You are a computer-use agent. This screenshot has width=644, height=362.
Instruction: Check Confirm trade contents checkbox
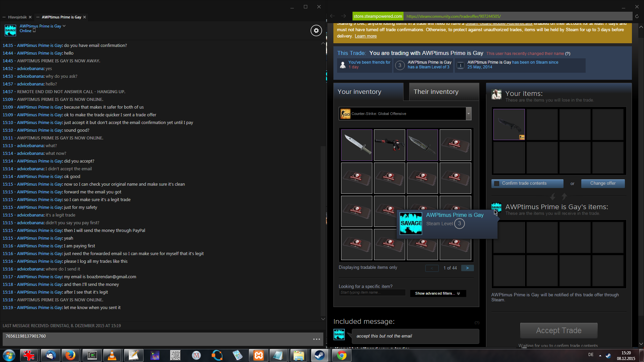coord(497,183)
